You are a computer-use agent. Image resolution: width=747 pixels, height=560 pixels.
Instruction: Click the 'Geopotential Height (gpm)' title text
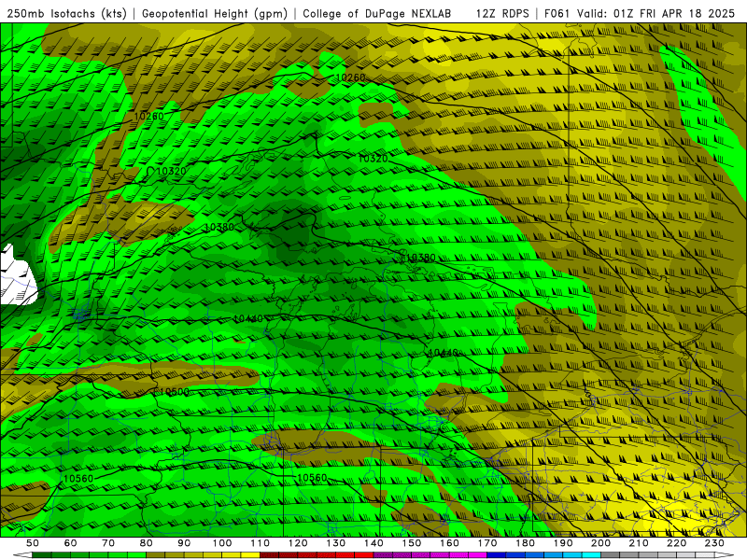[x=215, y=14]
